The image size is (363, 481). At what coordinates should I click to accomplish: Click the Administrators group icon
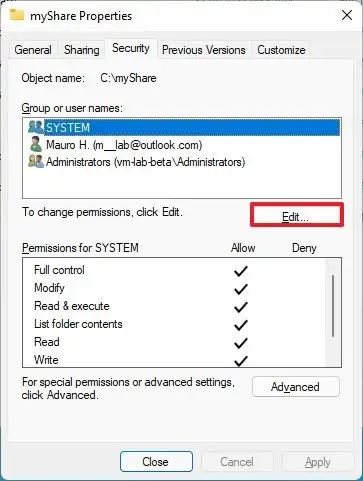36,162
